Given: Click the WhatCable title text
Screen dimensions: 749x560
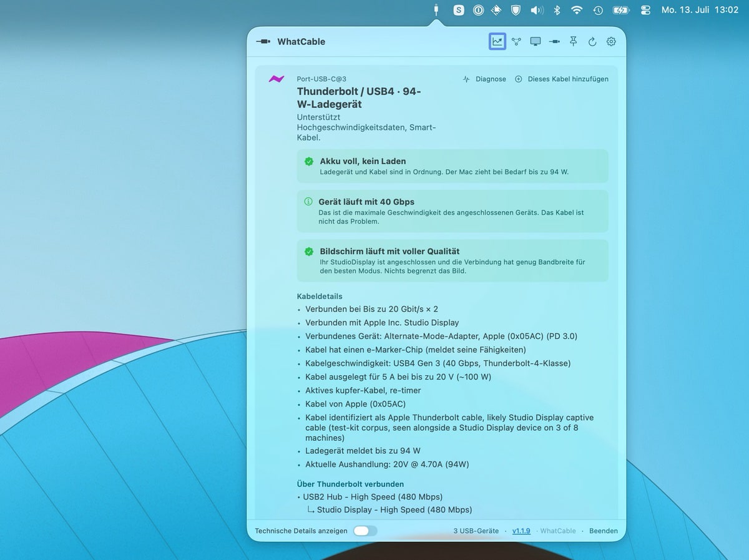Looking at the screenshot, I should tap(301, 42).
